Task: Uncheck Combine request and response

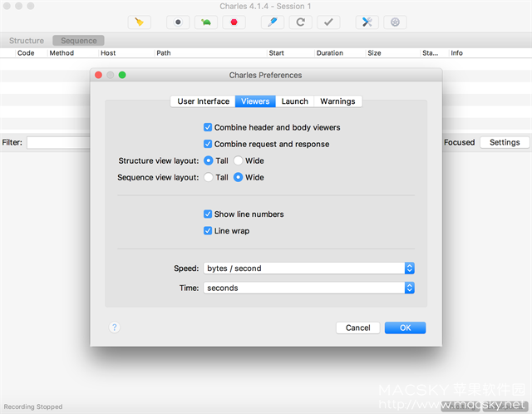Action: [208, 144]
